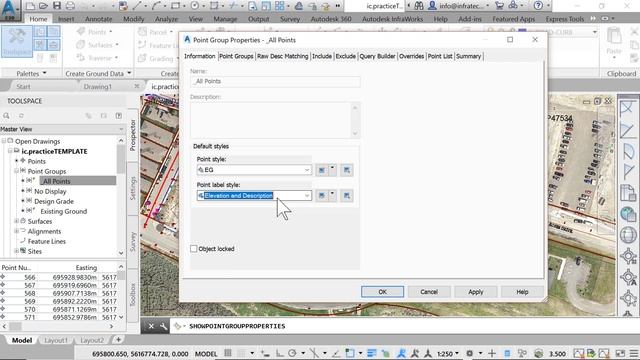Expand the Palettes panel dropdown
The image size is (640, 360).
31,73
